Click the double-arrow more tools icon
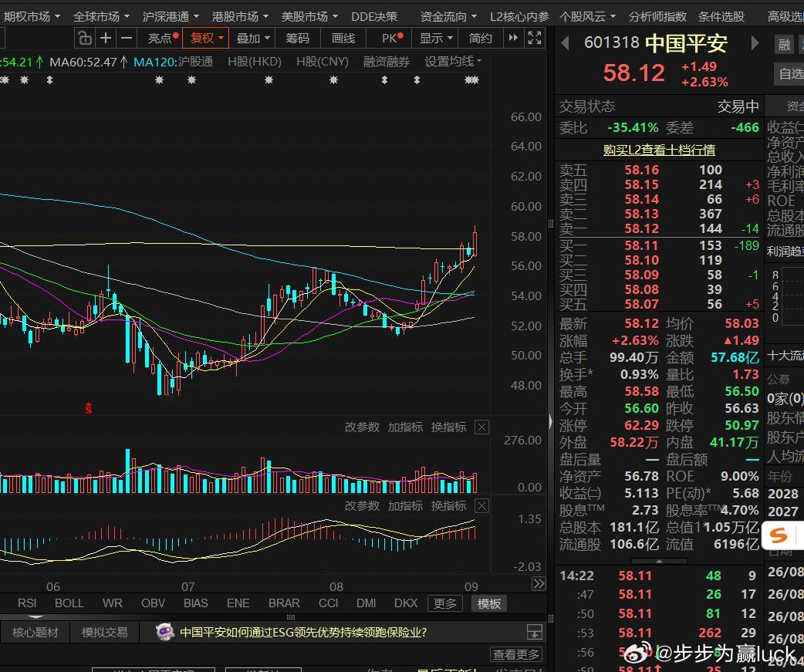This screenshot has height=672, width=804. 513,38
